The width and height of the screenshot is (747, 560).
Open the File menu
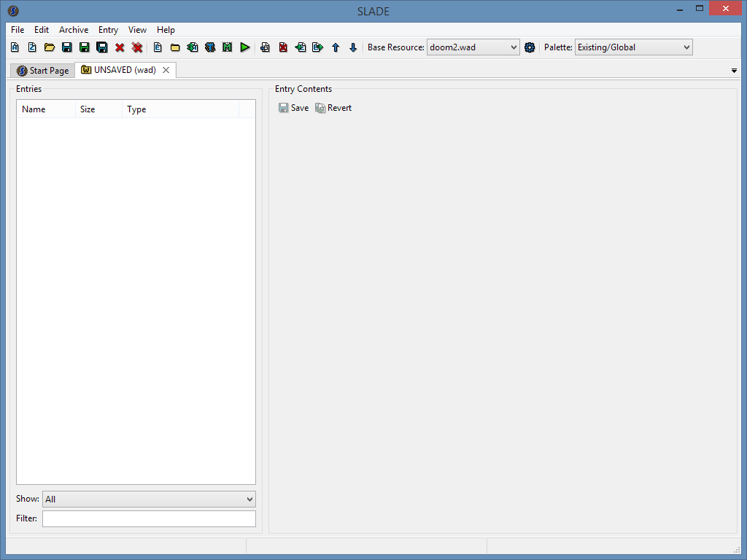tap(18, 29)
